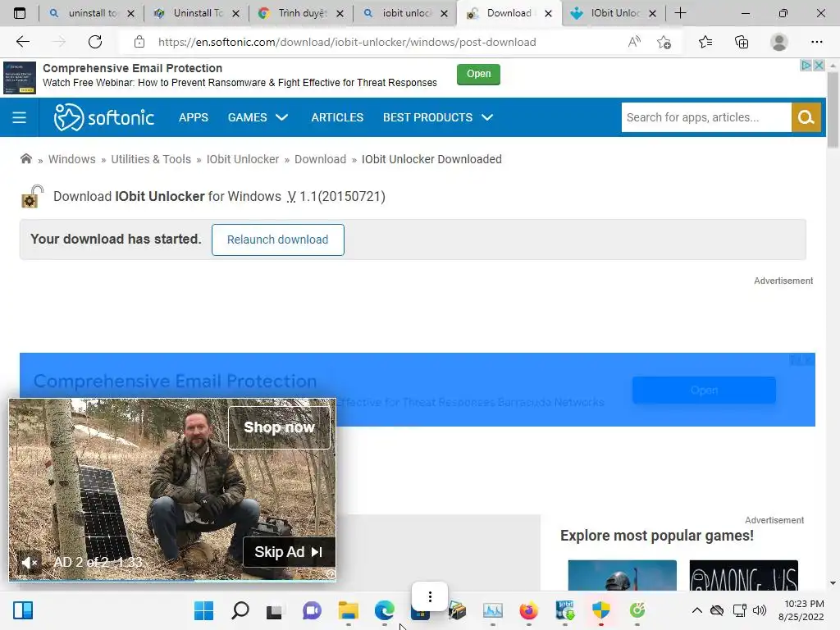Open Edge Settings and more menu

(x=816, y=42)
